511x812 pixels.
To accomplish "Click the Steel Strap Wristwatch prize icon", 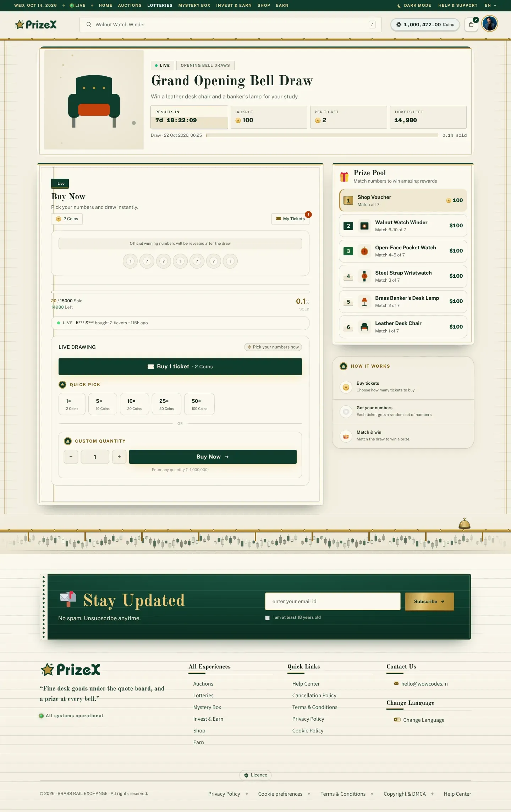I will (x=364, y=276).
